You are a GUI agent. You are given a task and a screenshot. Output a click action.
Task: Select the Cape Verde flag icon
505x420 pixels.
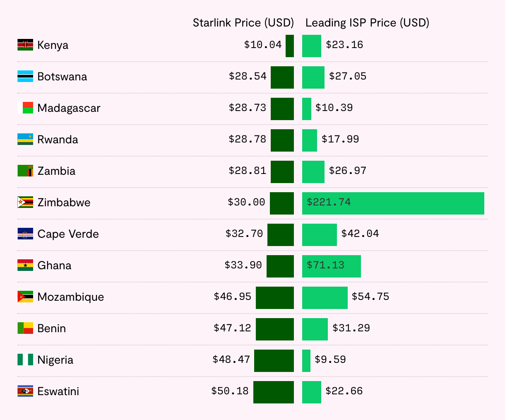click(25, 234)
